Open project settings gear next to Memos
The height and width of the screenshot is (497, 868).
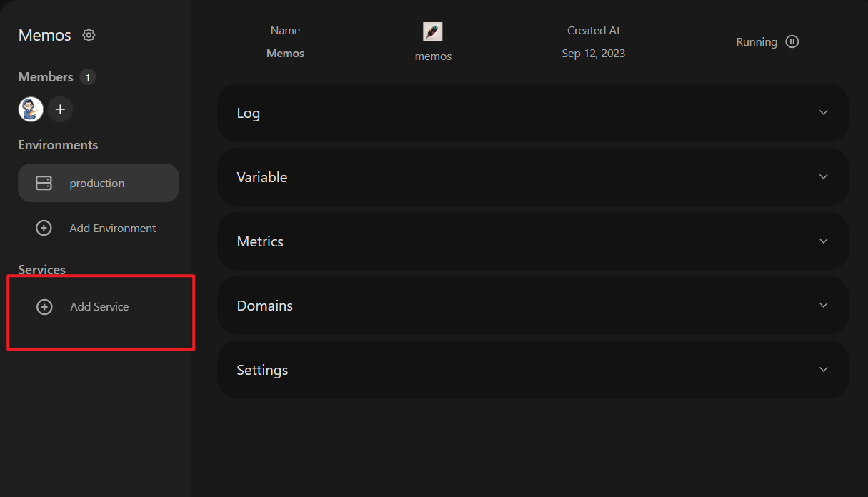pyautogui.click(x=89, y=35)
